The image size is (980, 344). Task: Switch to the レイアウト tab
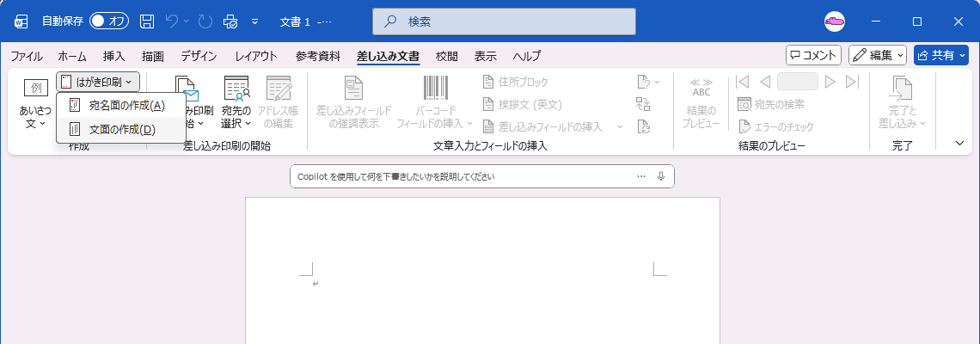tap(256, 56)
